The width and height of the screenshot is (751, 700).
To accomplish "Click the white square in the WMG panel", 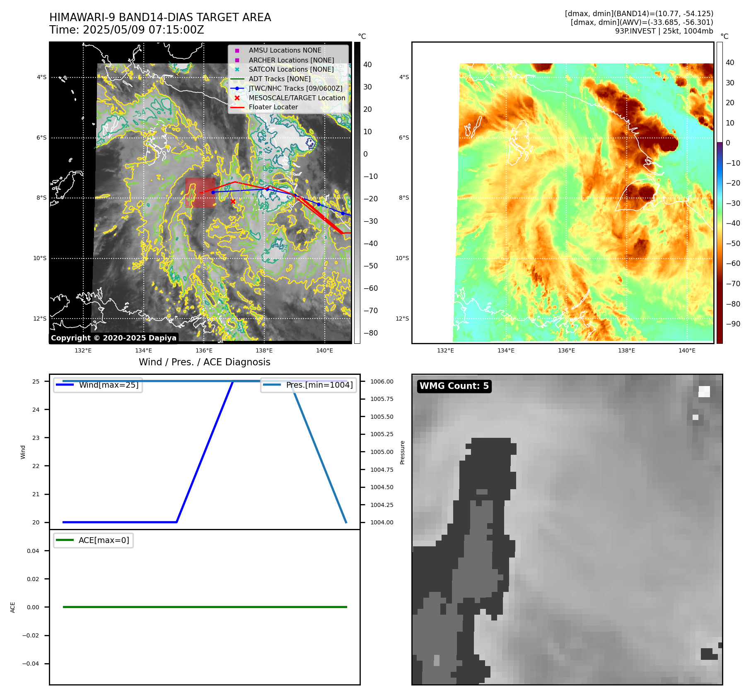I will coord(704,391).
